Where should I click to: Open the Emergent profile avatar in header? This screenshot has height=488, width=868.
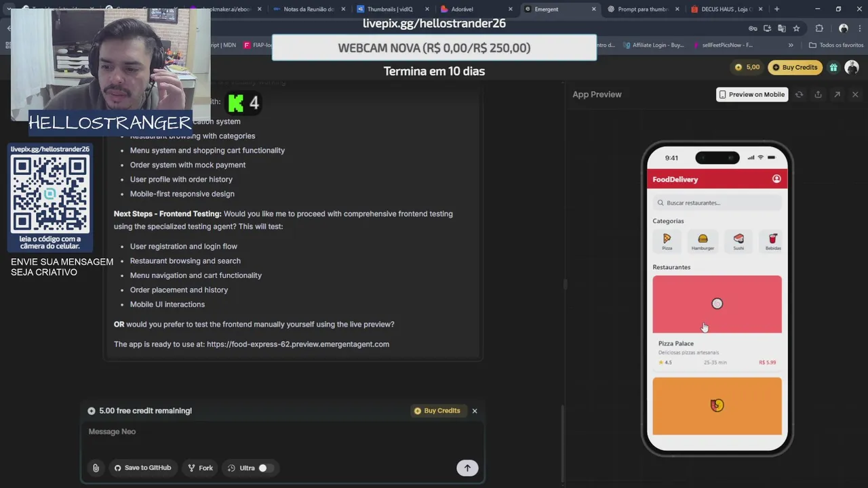click(852, 67)
